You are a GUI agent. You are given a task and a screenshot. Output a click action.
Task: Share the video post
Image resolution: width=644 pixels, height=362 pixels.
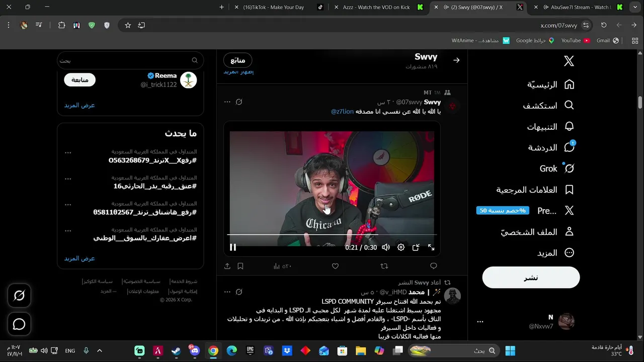tap(227, 266)
